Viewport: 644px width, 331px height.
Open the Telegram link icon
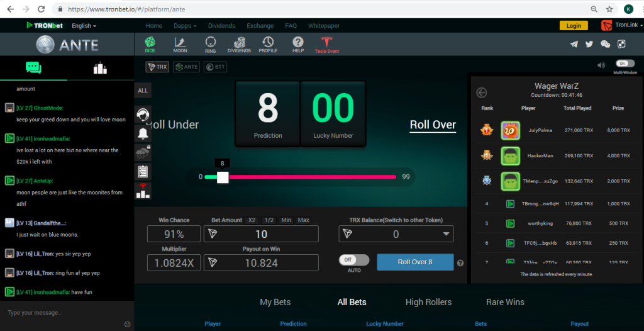(x=574, y=45)
